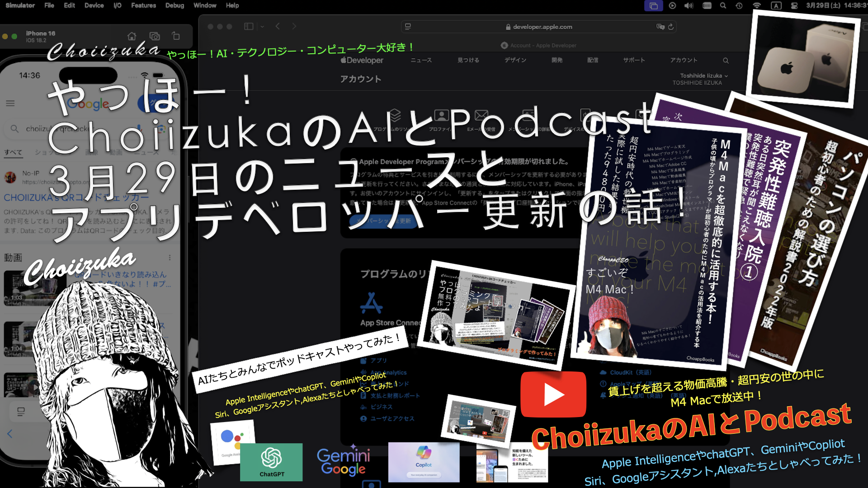The height and width of the screenshot is (488, 868).
Task: Take a Simulator screenshot with camera icon
Action: (x=155, y=36)
